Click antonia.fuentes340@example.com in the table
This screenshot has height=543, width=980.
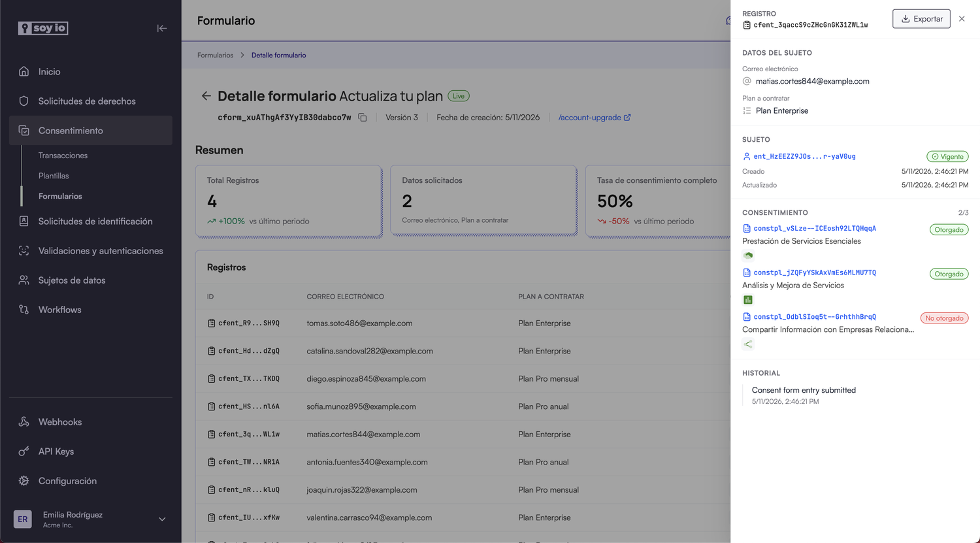367,462
